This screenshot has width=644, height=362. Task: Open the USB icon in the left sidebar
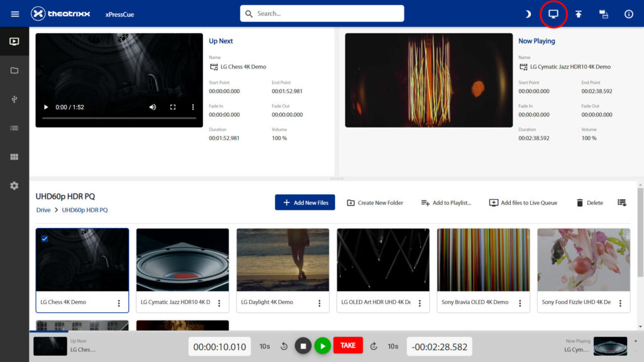(14, 99)
